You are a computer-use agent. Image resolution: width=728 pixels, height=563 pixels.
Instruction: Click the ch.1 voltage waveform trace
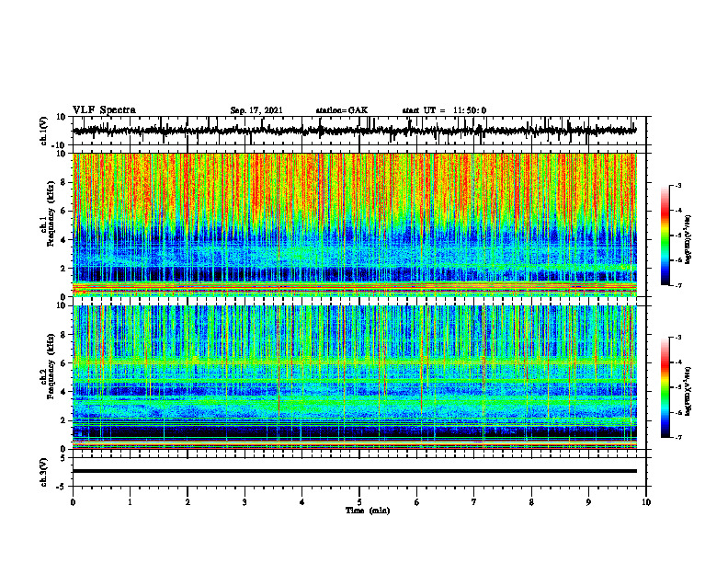point(355,131)
